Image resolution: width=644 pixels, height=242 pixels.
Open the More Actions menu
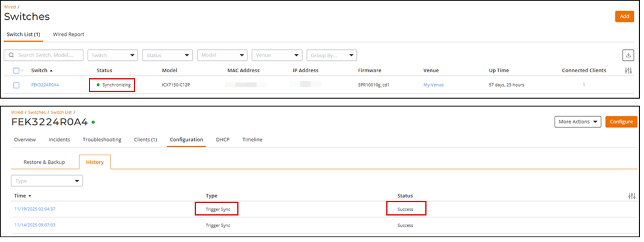[x=577, y=122]
